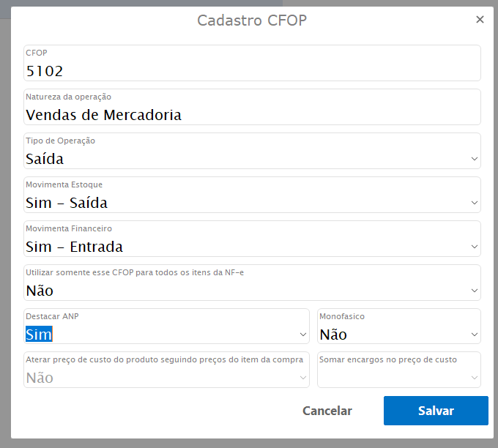
Task: Click the Tipo de Operação chevron arrow
Action: (475, 159)
